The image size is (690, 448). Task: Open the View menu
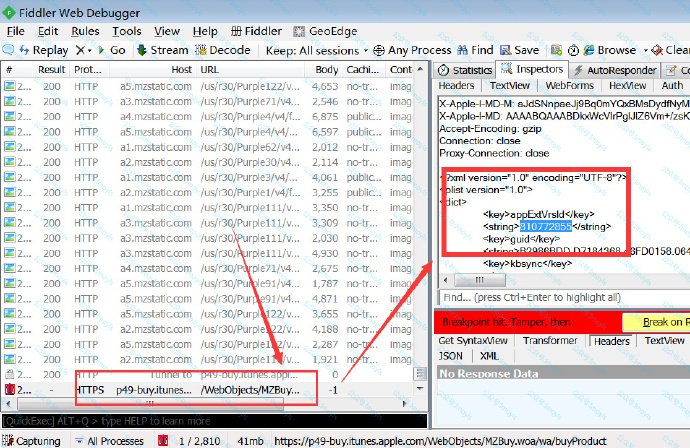[x=167, y=31]
